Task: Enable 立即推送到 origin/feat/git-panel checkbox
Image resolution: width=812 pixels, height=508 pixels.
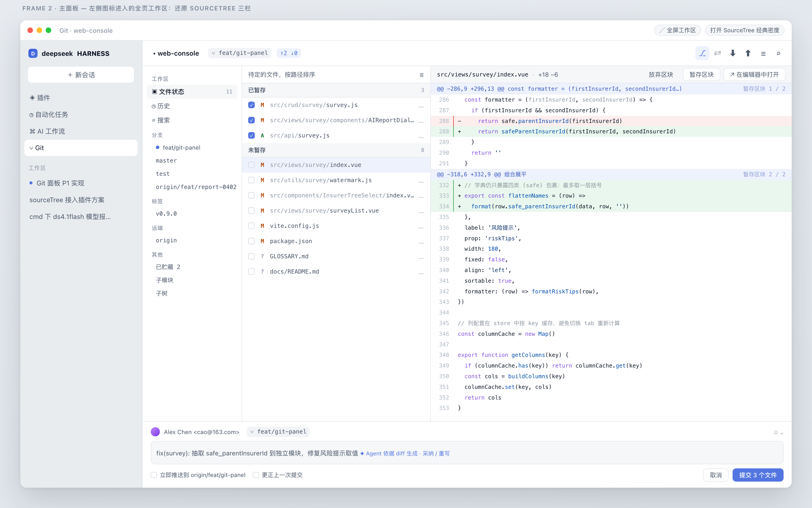Action: click(x=154, y=475)
